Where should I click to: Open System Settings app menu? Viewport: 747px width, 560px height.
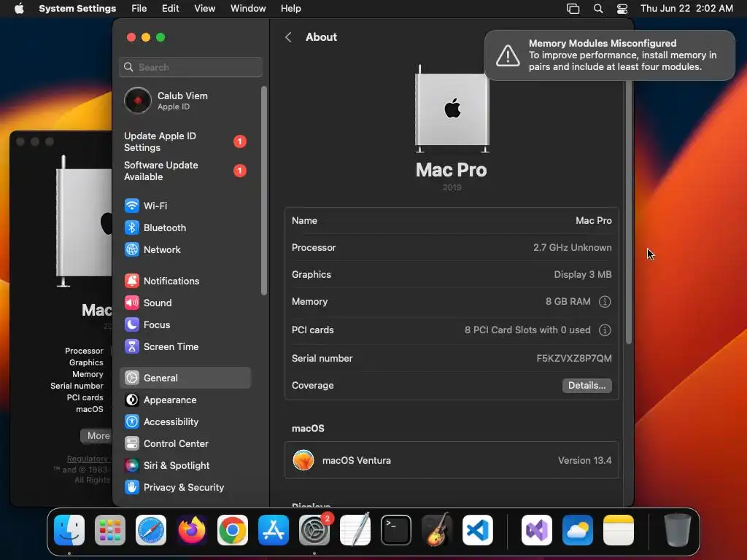[77, 9]
